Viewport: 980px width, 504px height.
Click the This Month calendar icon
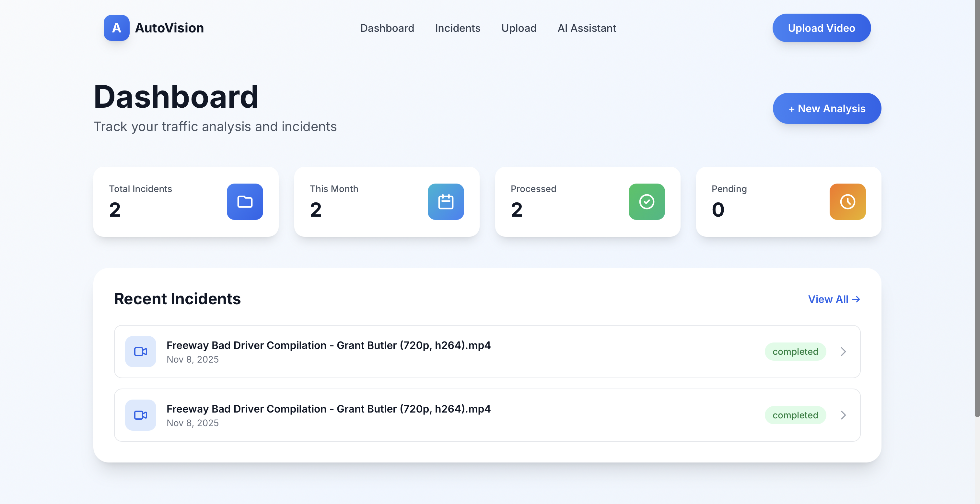coord(446,202)
